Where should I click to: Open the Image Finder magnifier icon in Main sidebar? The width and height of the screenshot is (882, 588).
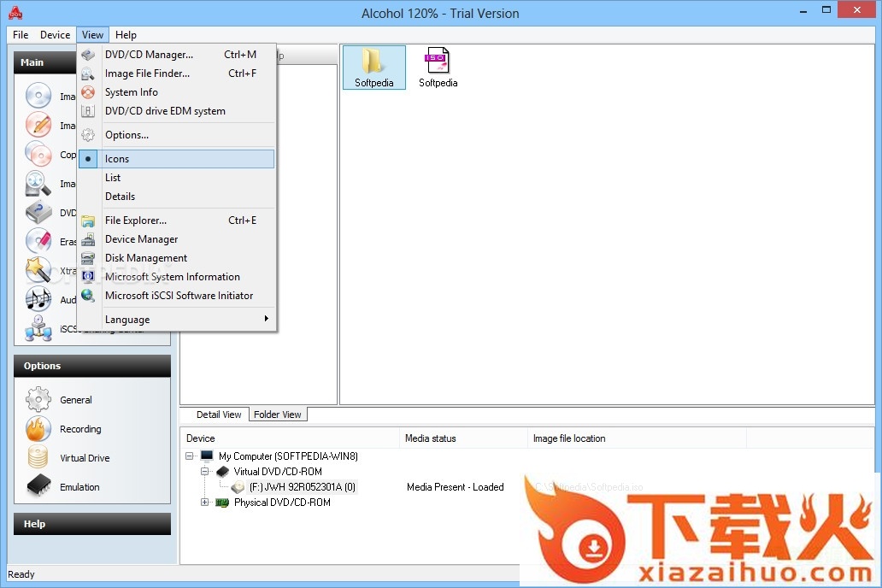[38, 184]
